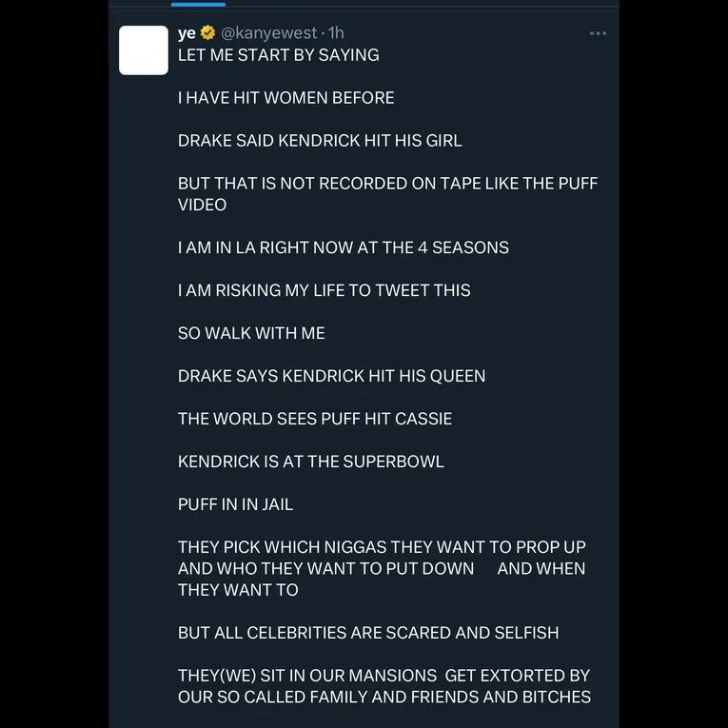Click the "1h" tweet timestamp
728x728 pixels.
(336, 33)
